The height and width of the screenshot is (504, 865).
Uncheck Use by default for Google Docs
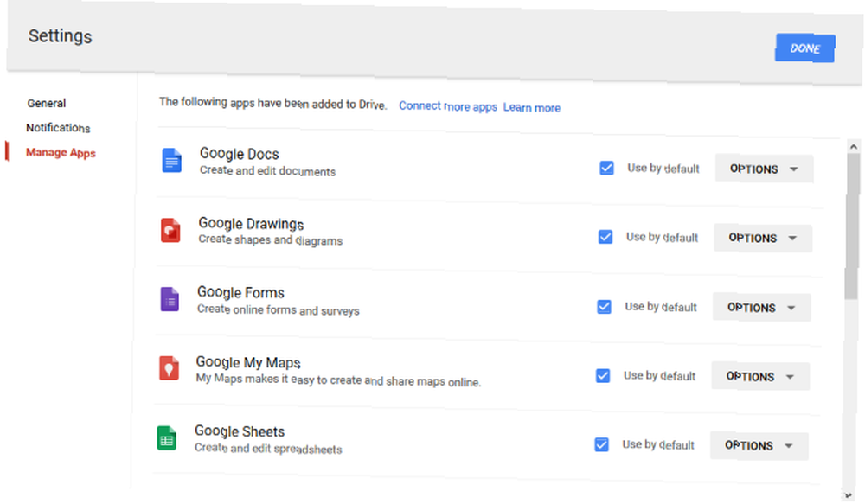[x=606, y=168]
